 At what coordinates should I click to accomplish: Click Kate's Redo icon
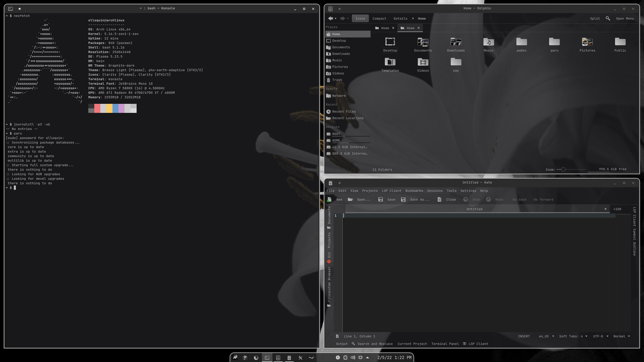(x=489, y=200)
